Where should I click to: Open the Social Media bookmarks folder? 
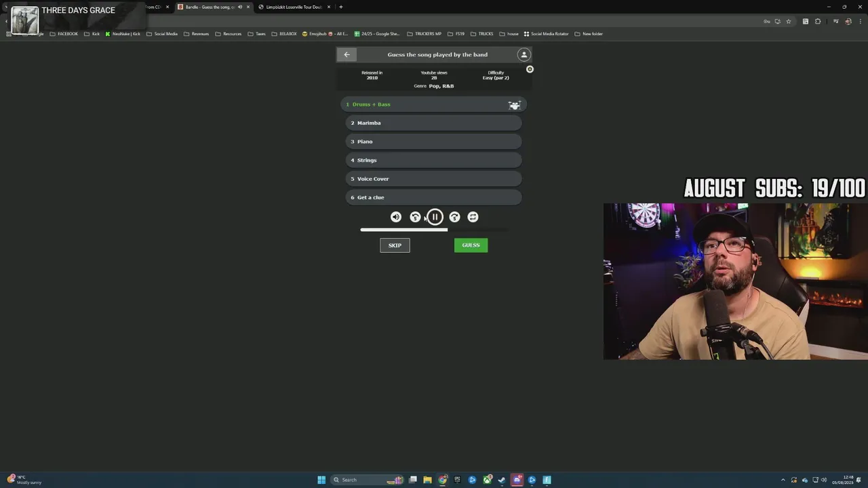tap(162, 34)
